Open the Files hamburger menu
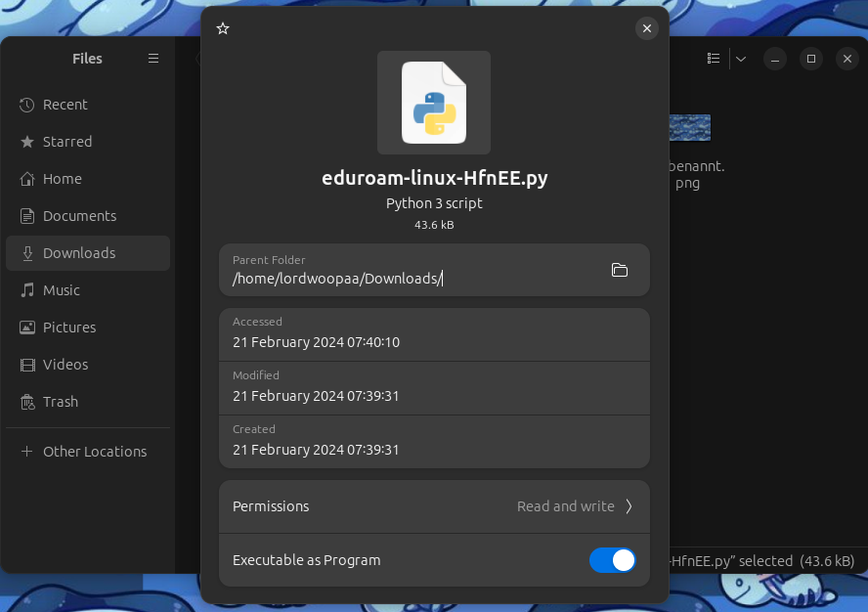Screen dimensions: 868x612 click(x=153, y=58)
